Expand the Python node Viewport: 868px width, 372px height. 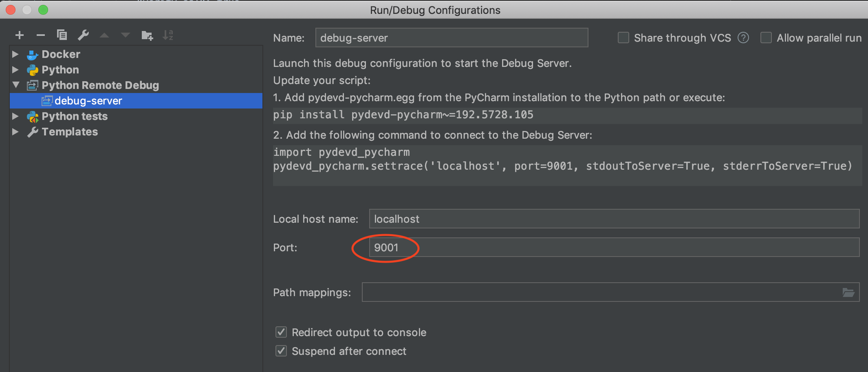15,69
